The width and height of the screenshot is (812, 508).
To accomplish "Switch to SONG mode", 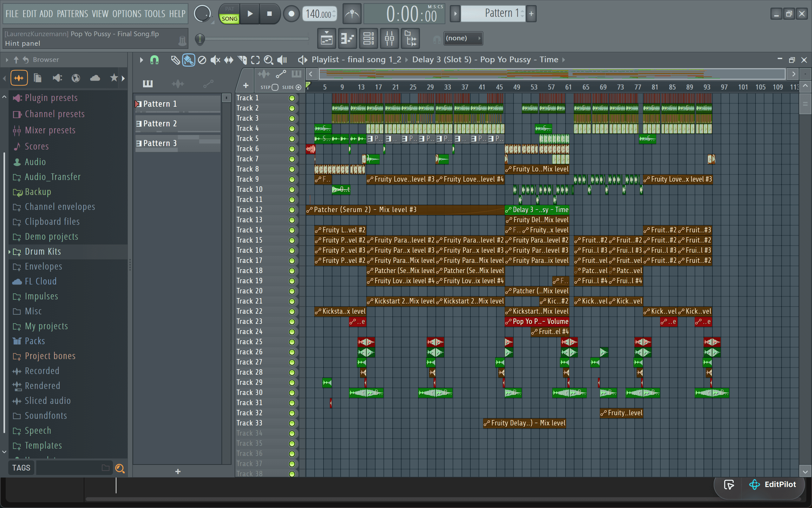I will [230, 18].
